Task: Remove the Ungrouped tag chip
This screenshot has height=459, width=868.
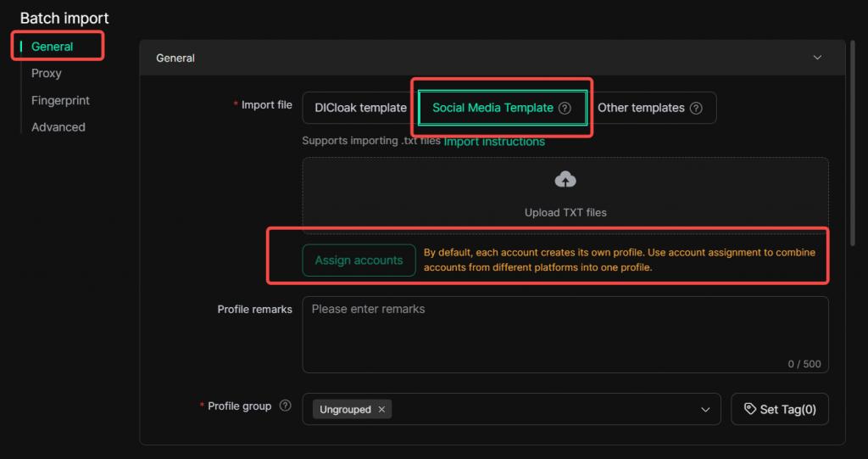Action: point(381,409)
